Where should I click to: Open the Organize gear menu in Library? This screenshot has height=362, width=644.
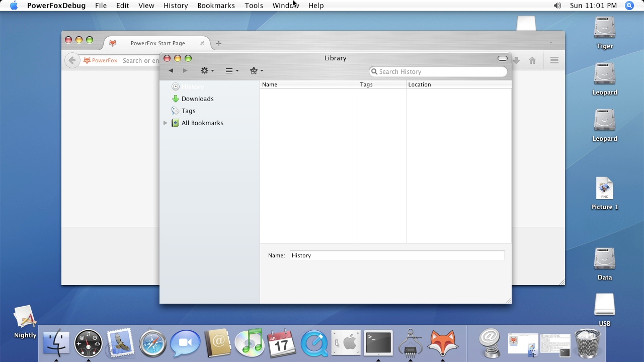[x=207, y=71]
